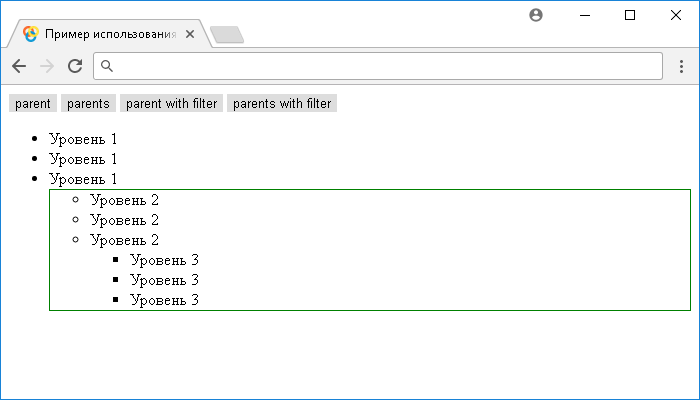Close the browser window

[676, 15]
